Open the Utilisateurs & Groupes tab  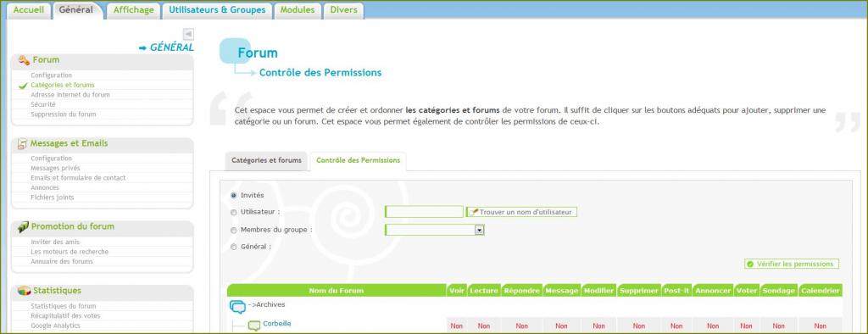218,10
